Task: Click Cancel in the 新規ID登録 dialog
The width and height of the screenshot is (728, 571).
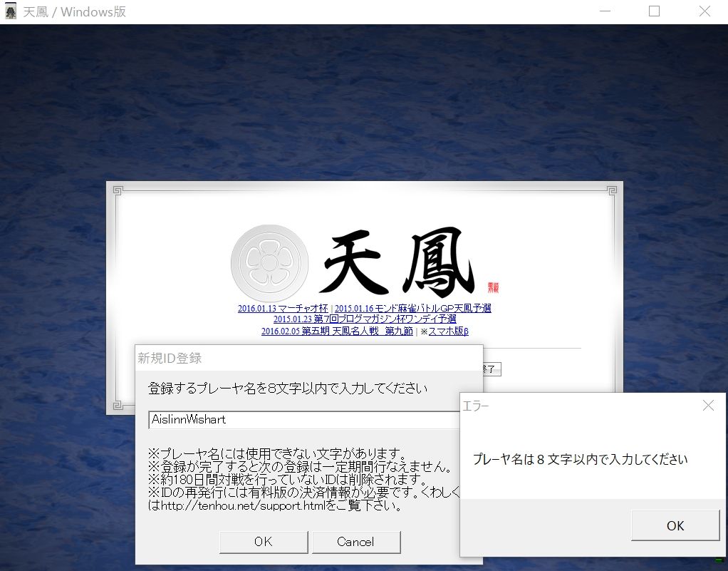Action: click(355, 542)
